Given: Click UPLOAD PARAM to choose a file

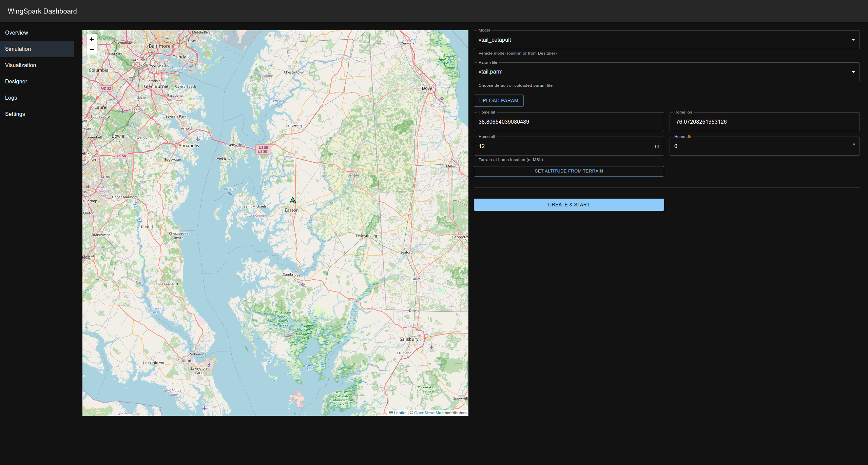Looking at the screenshot, I should pos(499,100).
